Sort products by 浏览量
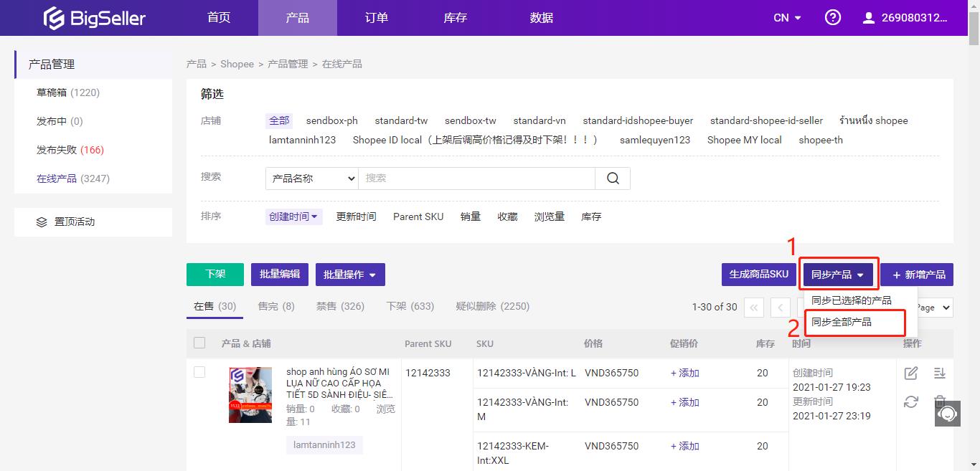Image resolution: width=980 pixels, height=471 pixels. [x=550, y=217]
